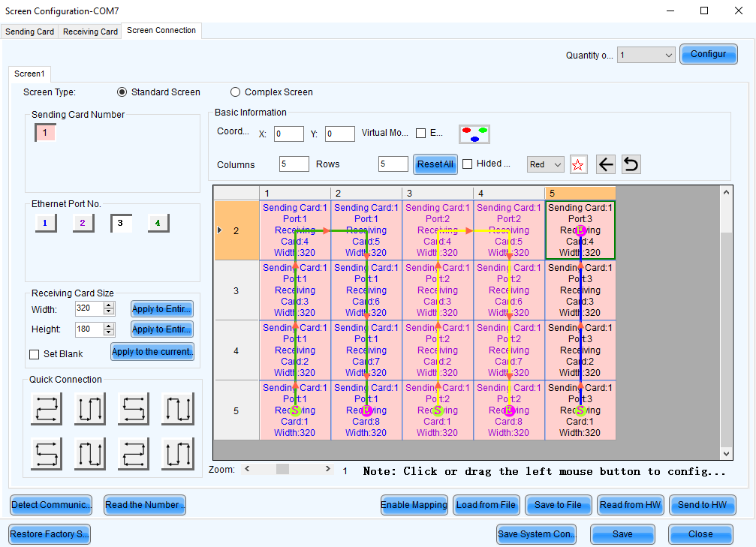Toggle the Hided line checkbox

(x=467, y=164)
